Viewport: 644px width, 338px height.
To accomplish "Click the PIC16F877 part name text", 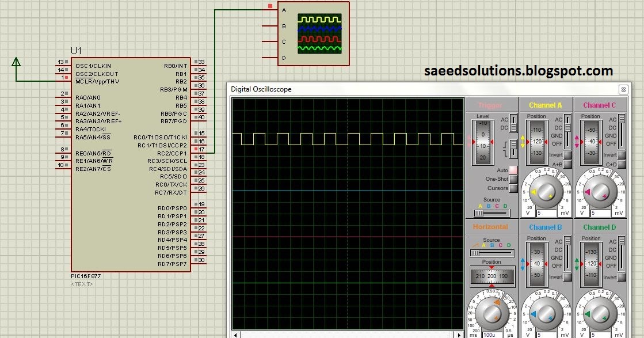I will [x=86, y=276].
